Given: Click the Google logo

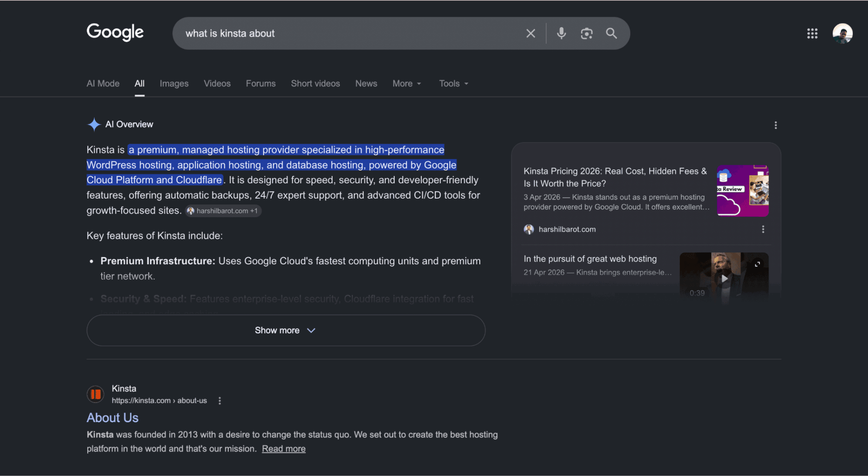Looking at the screenshot, I should click(x=115, y=33).
